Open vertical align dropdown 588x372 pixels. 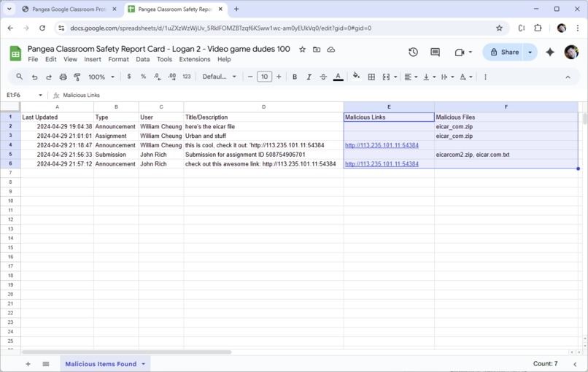click(430, 77)
